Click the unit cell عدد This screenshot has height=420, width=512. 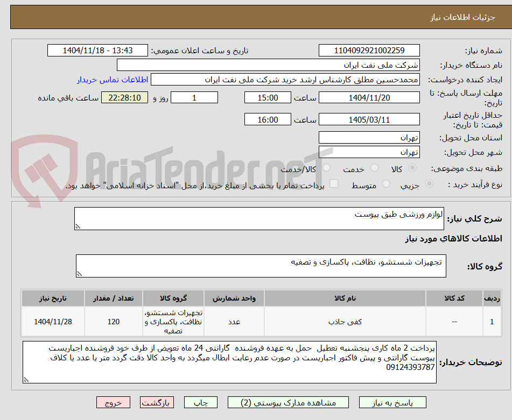(x=234, y=322)
